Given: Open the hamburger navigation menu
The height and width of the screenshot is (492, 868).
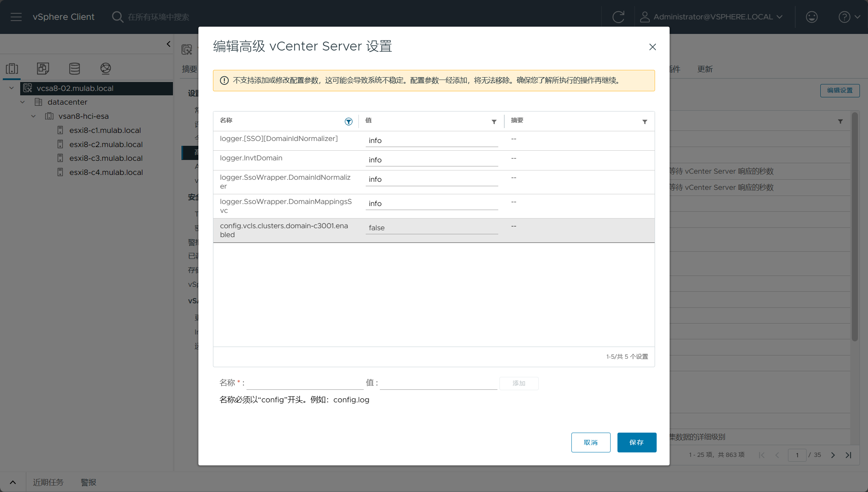Looking at the screenshot, I should pyautogui.click(x=16, y=17).
